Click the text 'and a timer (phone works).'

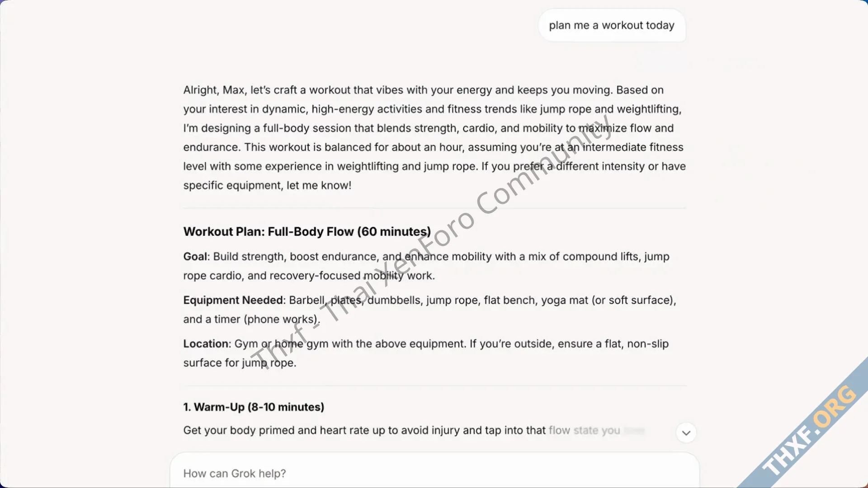(251, 319)
